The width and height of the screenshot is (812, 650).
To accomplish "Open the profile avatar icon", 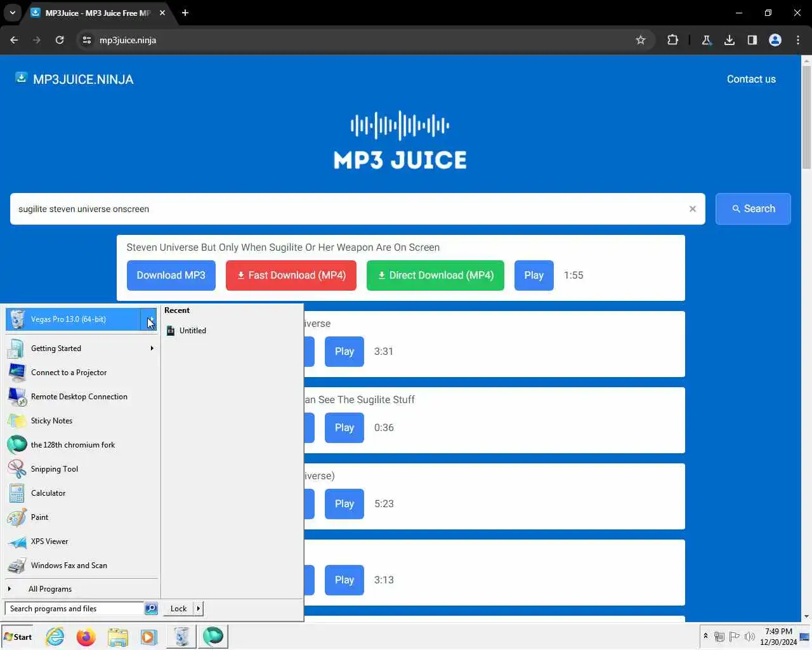I will [x=775, y=40].
